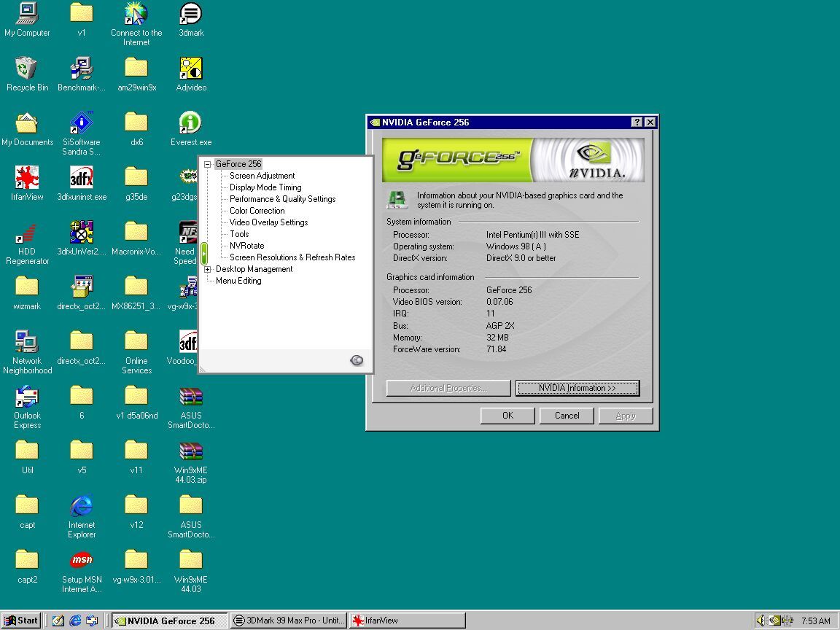This screenshot has width=840, height=630.
Task: Switch to IrfanView taskbar button
Action: click(x=407, y=621)
